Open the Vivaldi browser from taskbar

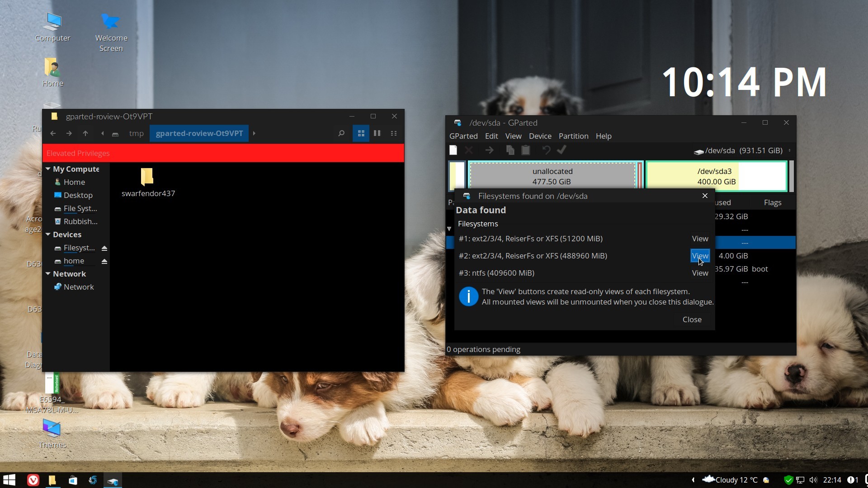click(x=33, y=480)
